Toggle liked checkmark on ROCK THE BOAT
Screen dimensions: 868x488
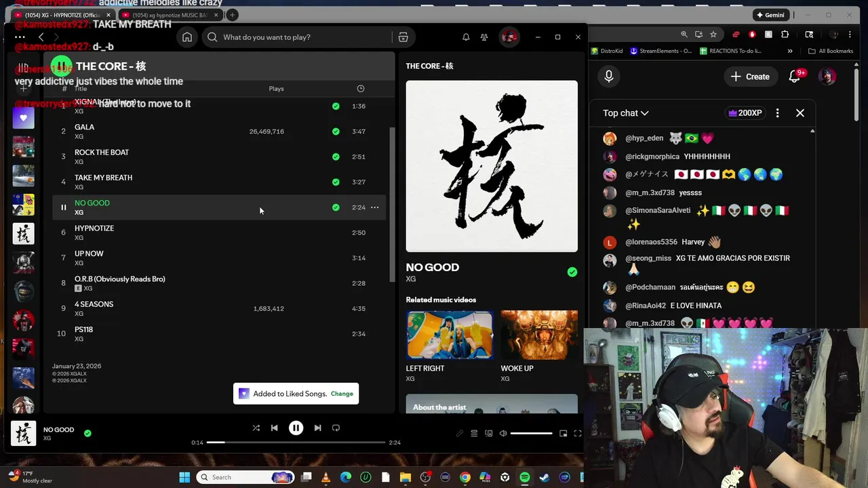tap(336, 157)
